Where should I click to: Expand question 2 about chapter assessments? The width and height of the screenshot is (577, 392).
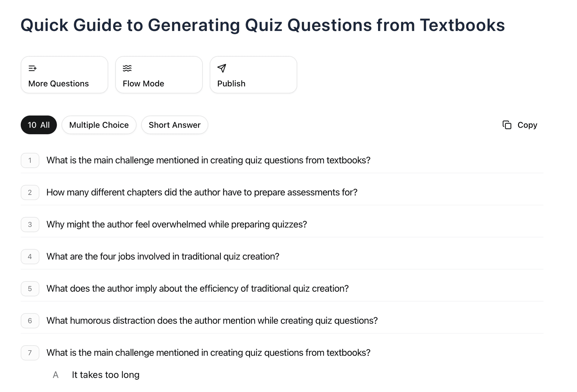click(202, 192)
